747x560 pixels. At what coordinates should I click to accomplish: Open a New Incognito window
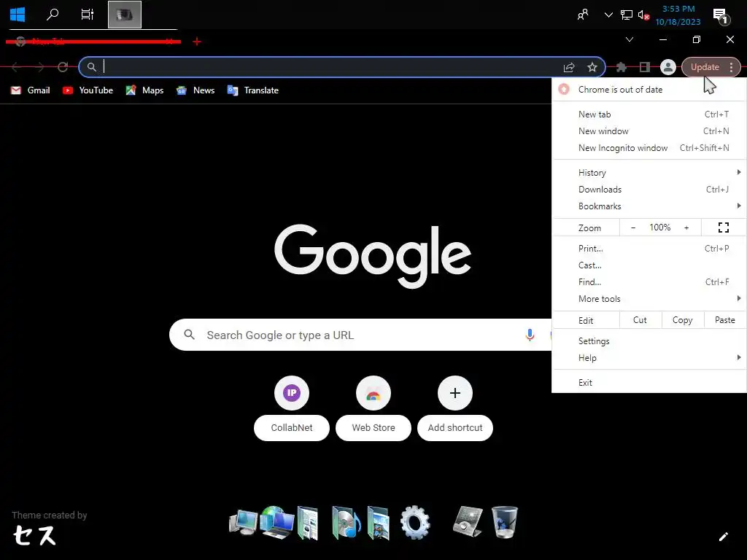pyautogui.click(x=649, y=147)
